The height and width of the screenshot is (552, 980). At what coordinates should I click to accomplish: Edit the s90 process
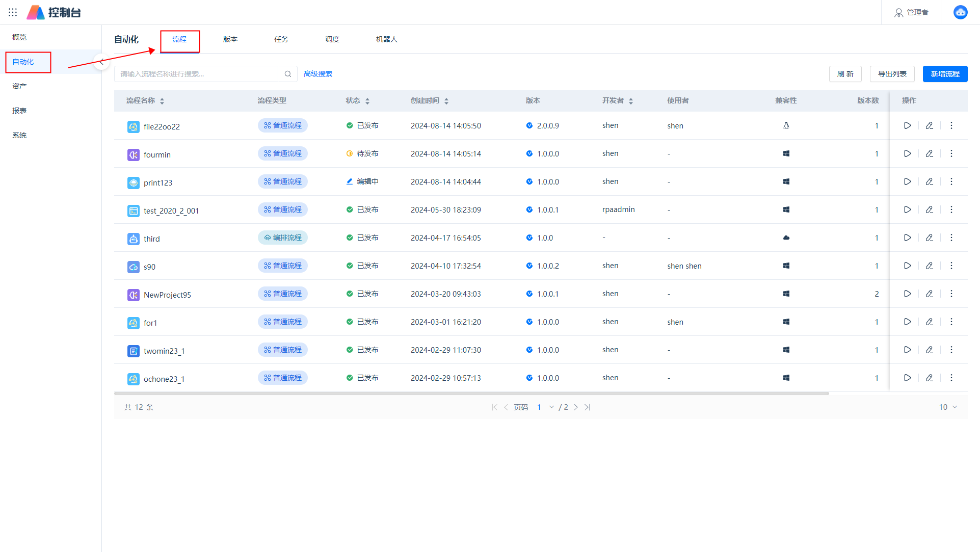(x=929, y=266)
